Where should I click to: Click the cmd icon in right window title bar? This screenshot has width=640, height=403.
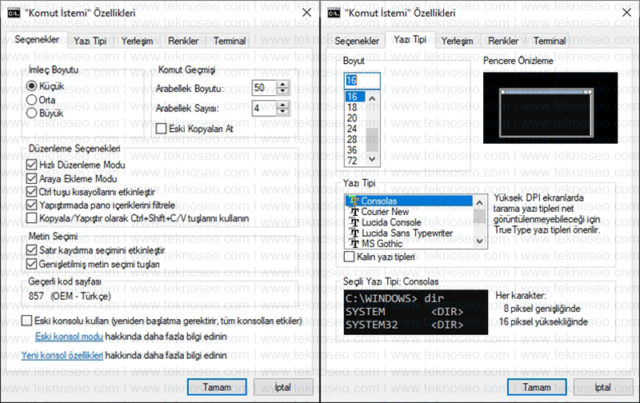click(333, 13)
